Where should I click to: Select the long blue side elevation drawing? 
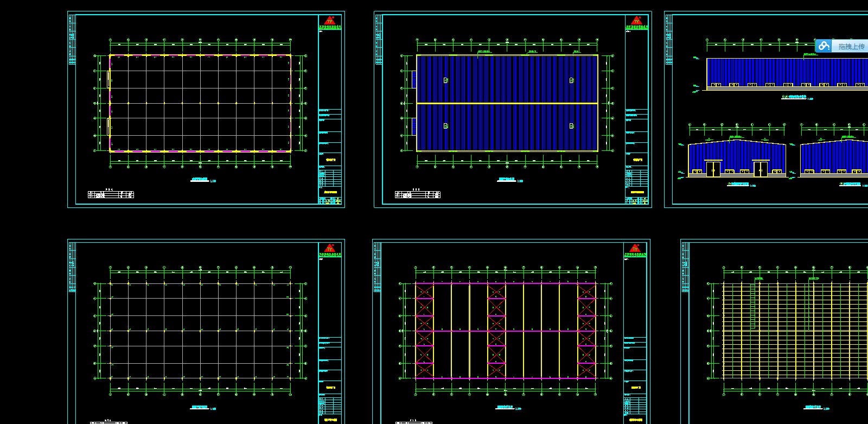tap(787, 74)
